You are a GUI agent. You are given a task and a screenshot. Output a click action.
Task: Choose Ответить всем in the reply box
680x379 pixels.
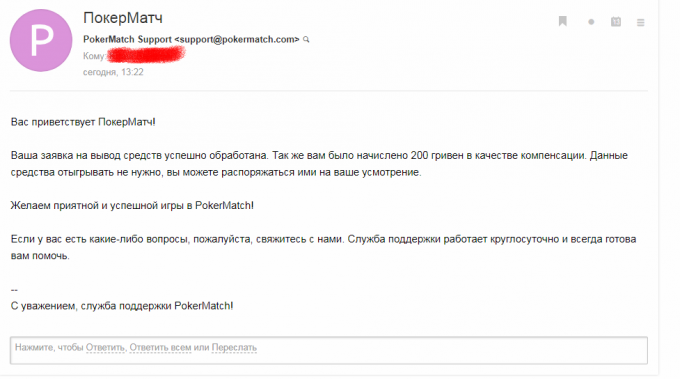point(160,347)
